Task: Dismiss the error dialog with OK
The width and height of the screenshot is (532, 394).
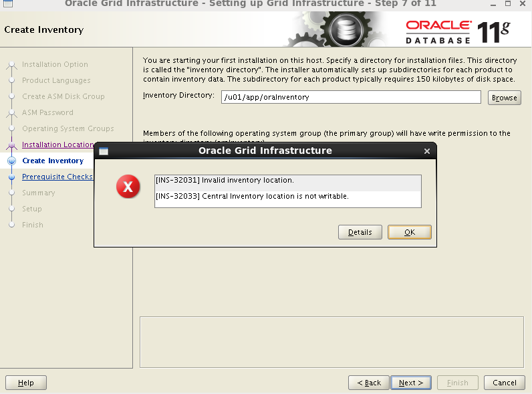Action: pos(410,232)
